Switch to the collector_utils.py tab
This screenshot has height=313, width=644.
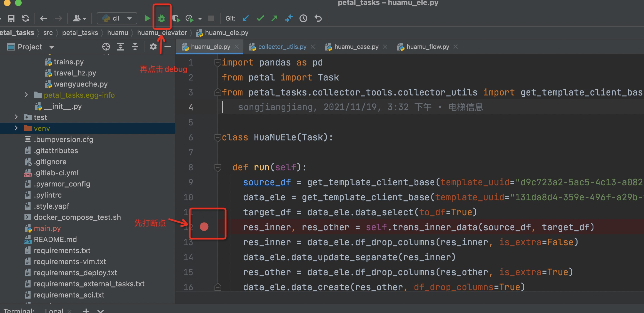(282, 47)
